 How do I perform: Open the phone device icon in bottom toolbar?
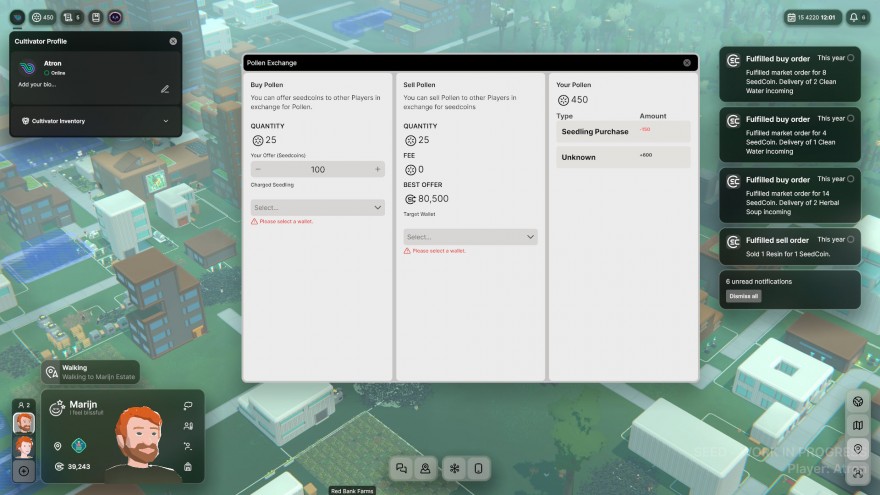pyautogui.click(x=479, y=468)
